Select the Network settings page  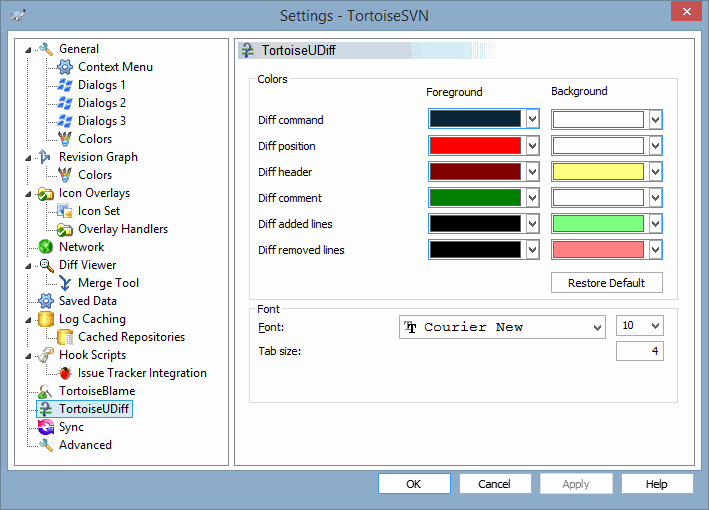[82, 247]
